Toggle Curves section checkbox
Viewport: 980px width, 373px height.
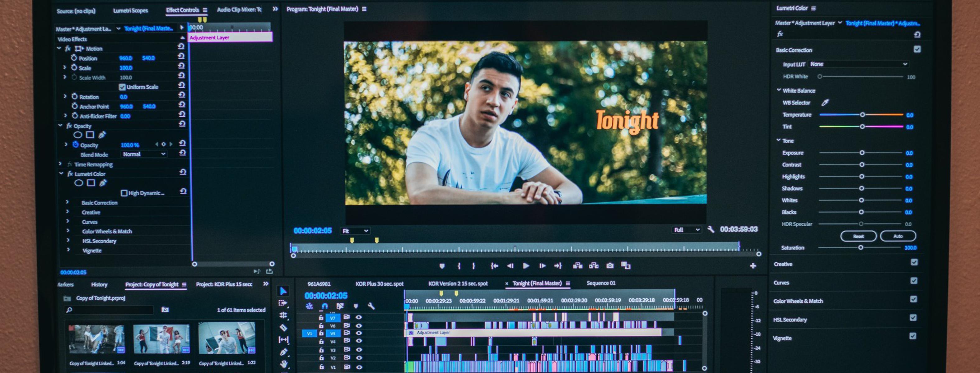pyautogui.click(x=914, y=281)
